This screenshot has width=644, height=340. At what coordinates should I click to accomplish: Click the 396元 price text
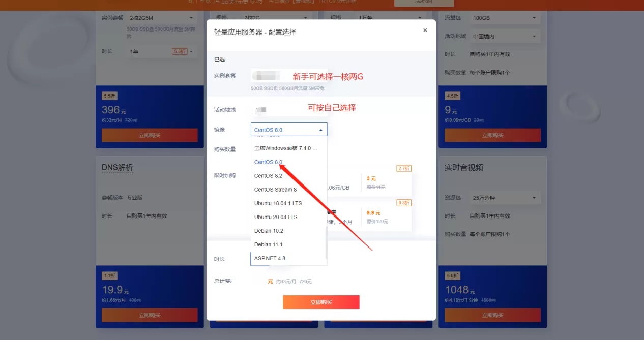coord(114,110)
